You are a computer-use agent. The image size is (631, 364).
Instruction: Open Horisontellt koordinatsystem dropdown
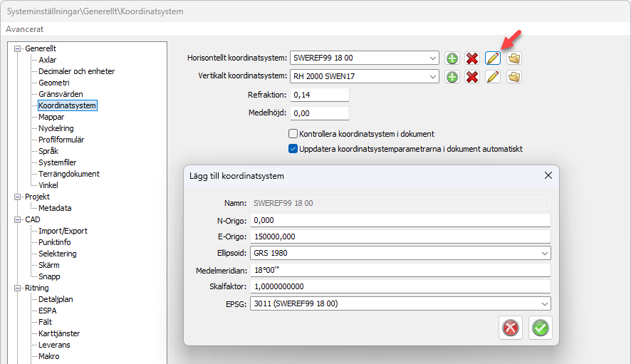tap(434, 58)
